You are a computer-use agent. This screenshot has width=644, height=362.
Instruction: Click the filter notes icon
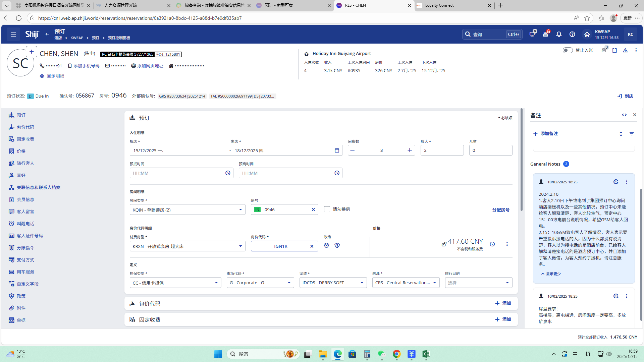pos(632,134)
